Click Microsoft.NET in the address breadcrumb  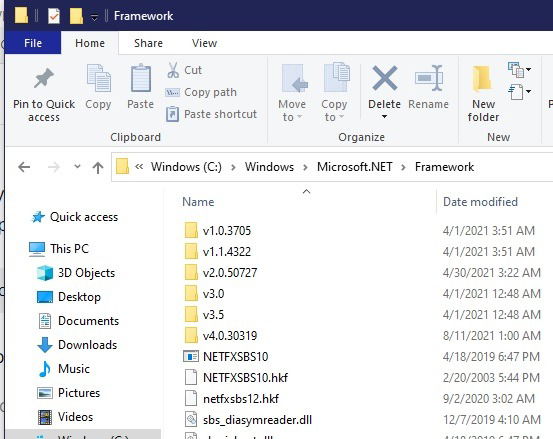coord(354,167)
